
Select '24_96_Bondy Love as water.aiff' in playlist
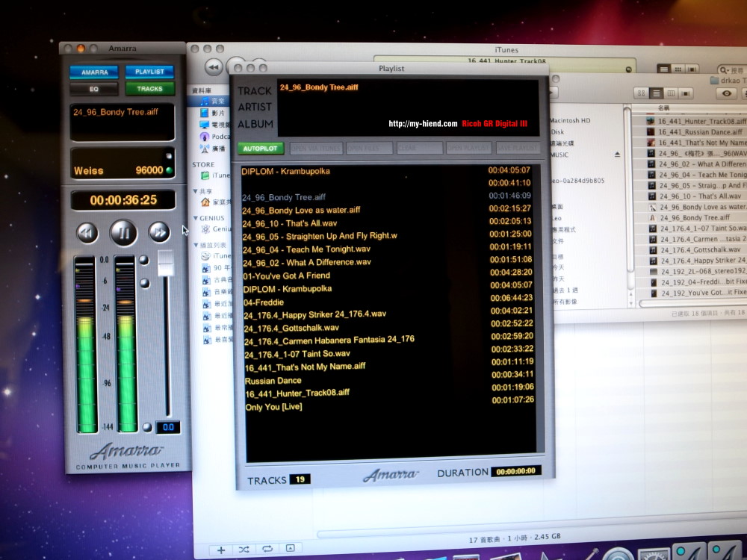click(x=387, y=210)
